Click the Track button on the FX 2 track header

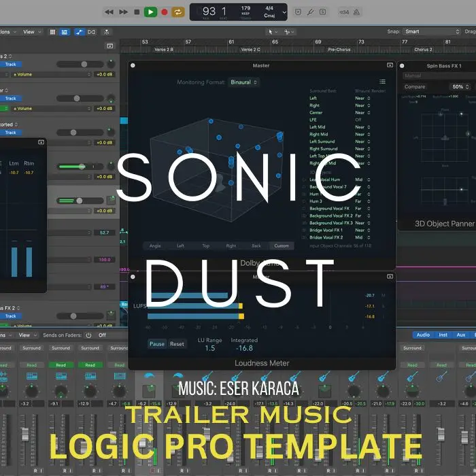point(11,316)
